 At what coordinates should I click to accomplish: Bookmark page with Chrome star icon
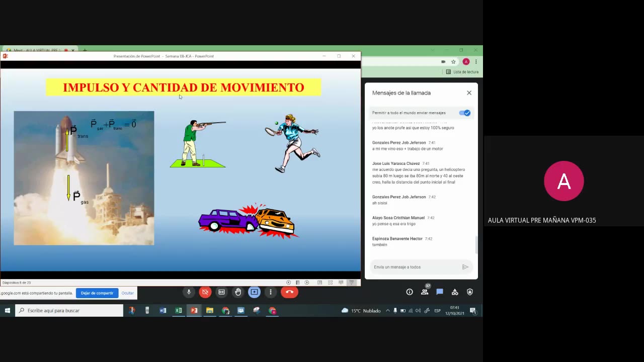453,62
